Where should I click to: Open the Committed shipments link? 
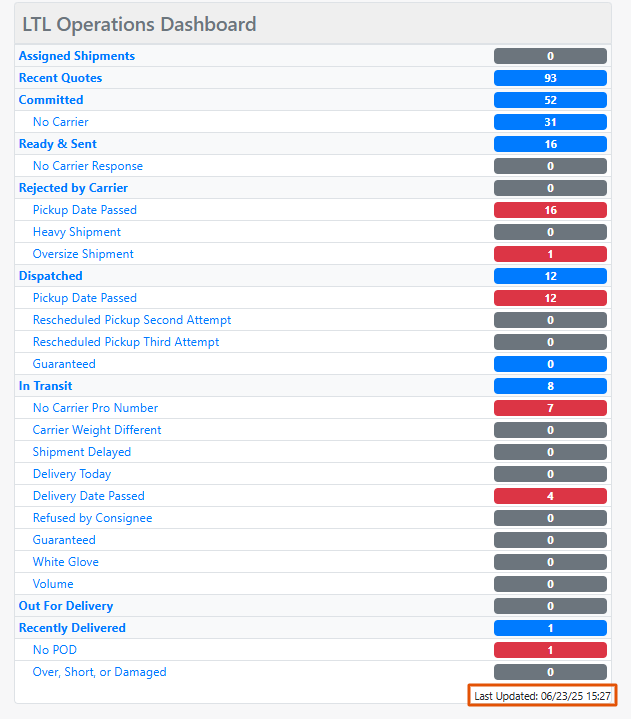click(x=51, y=100)
